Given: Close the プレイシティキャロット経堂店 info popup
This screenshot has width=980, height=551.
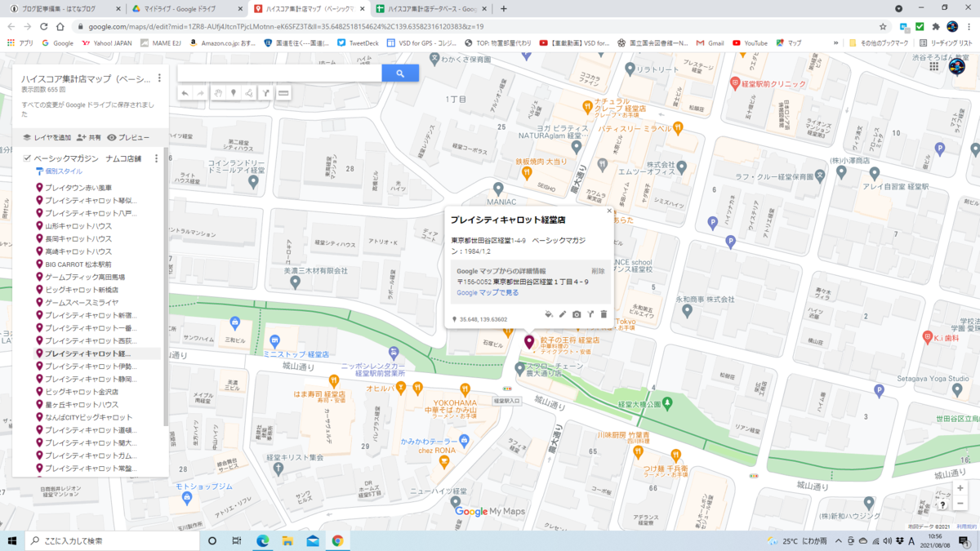Looking at the screenshot, I should [609, 211].
